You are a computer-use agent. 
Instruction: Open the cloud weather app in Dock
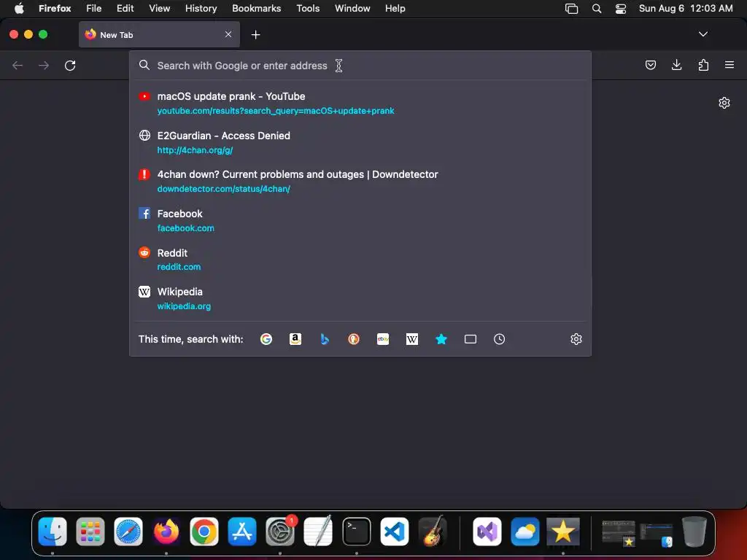pos(525,532)
